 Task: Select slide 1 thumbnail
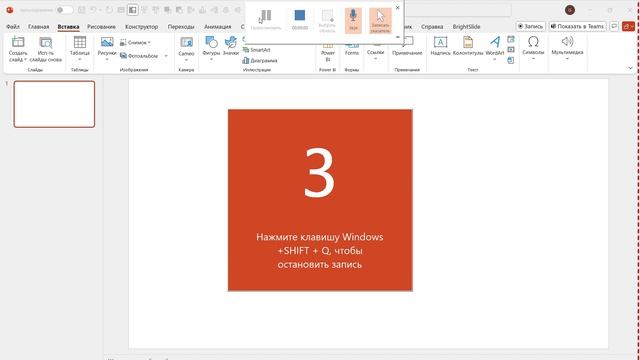click(54, 104)
